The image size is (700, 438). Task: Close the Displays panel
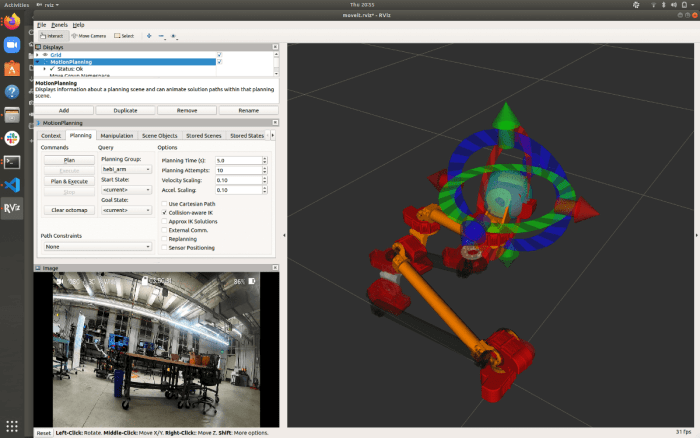pos(275,47)
